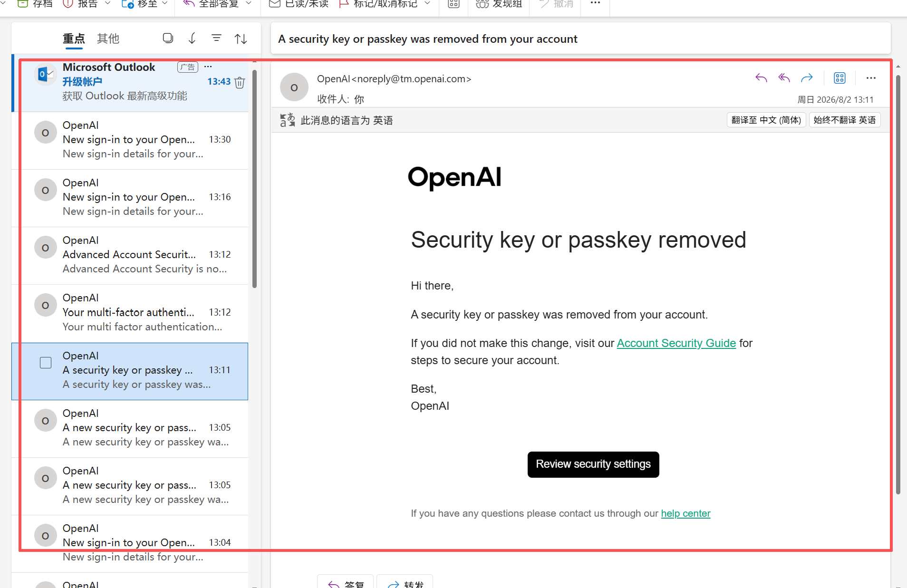This screenshot has height=588, width=907.
Task: Expand the 报告 dropdown arrow
Action: (x=107, y=3)
